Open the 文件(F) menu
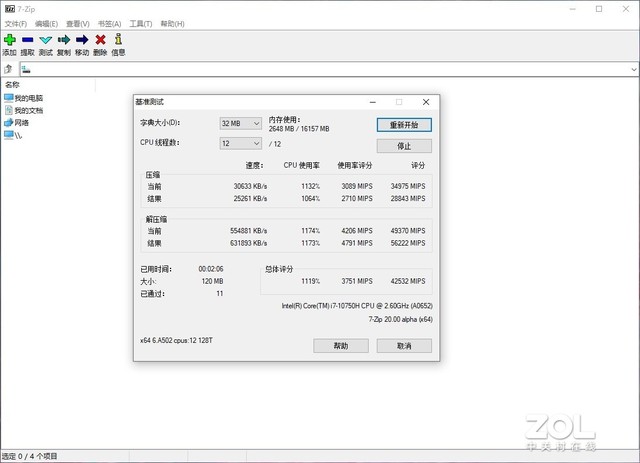Screen dimensions: 640x463 tap(16, 24)
